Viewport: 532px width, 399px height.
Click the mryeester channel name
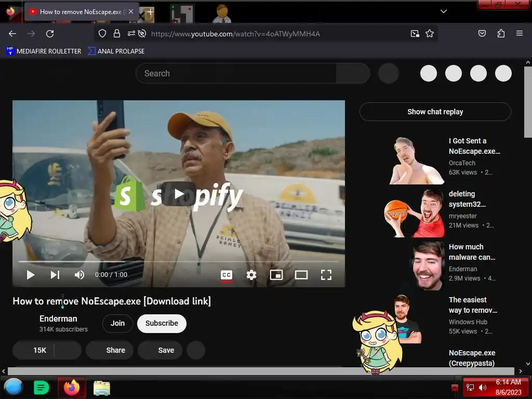coord(463,216)
